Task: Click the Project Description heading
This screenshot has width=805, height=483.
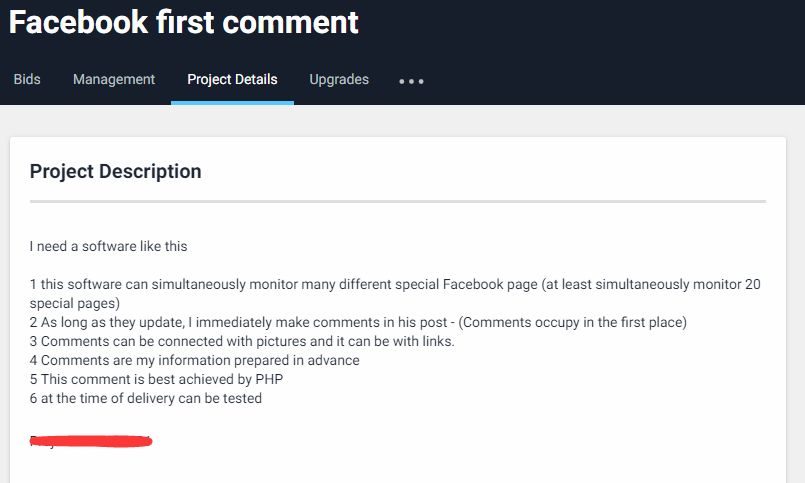Action: point(116,171)
